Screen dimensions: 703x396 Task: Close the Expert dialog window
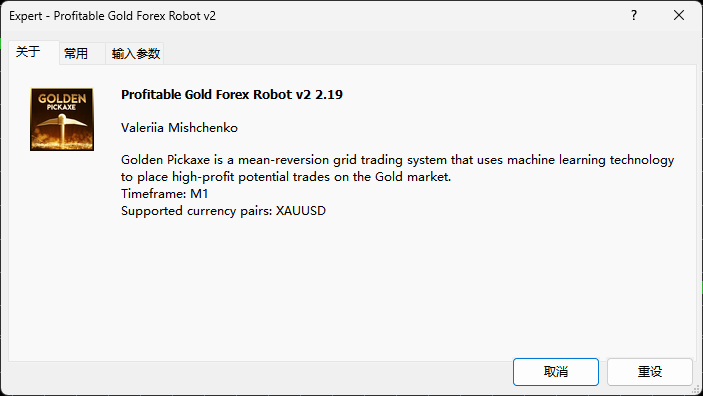[679, 16]
